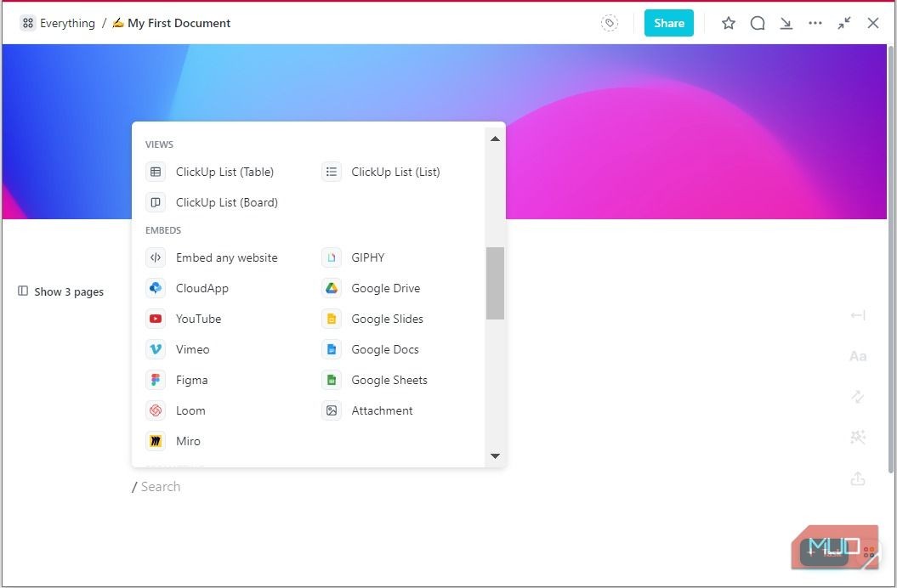This screenshot has width=897, height=588.
Task: Choose the Google Drive embed label
Action: (x=385, y=288)
